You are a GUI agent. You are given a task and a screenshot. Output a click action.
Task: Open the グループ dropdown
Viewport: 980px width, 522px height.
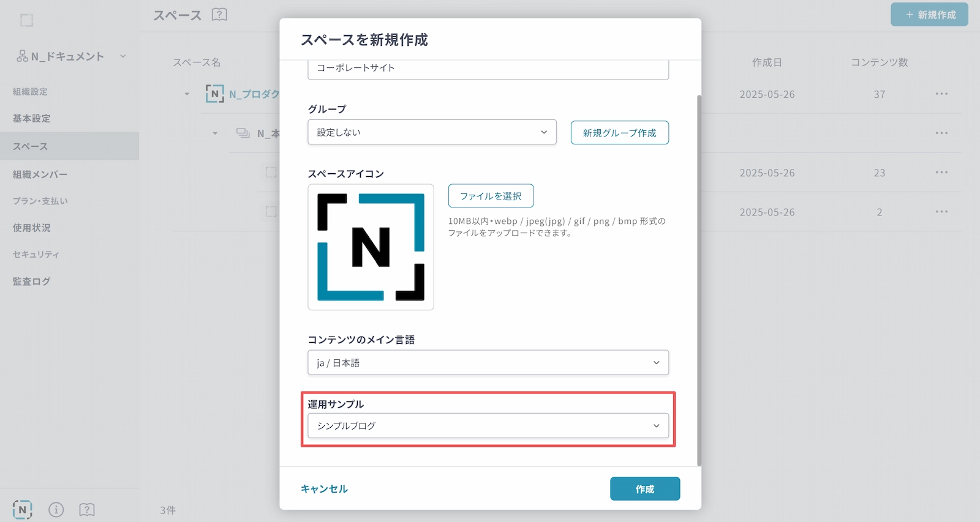[432, 132]
